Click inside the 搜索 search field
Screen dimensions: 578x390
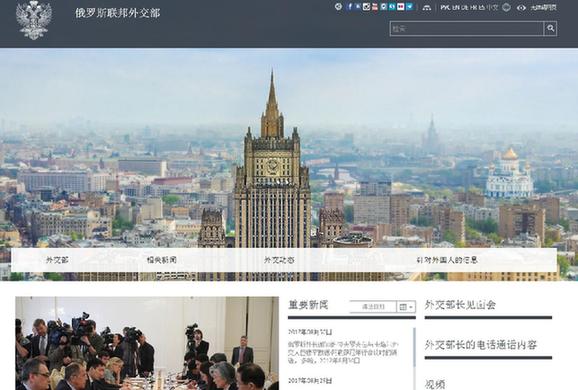pyautogui.click(x=467, y=28)
